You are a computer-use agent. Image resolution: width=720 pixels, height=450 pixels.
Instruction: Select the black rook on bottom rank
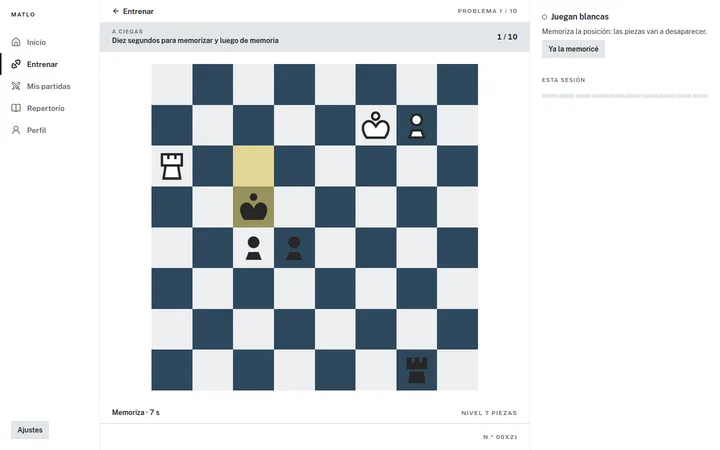(416, 370)
